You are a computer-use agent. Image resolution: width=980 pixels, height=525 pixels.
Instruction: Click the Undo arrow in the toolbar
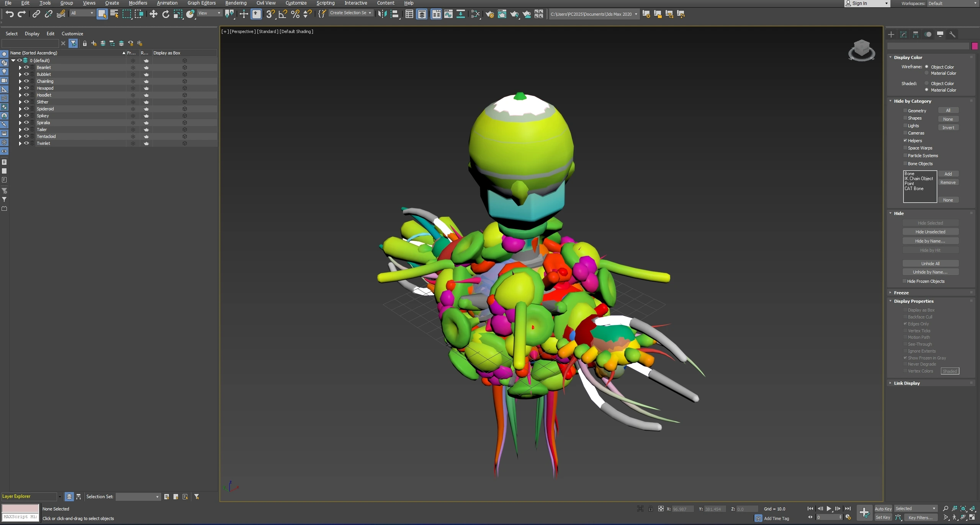(10, 14)
